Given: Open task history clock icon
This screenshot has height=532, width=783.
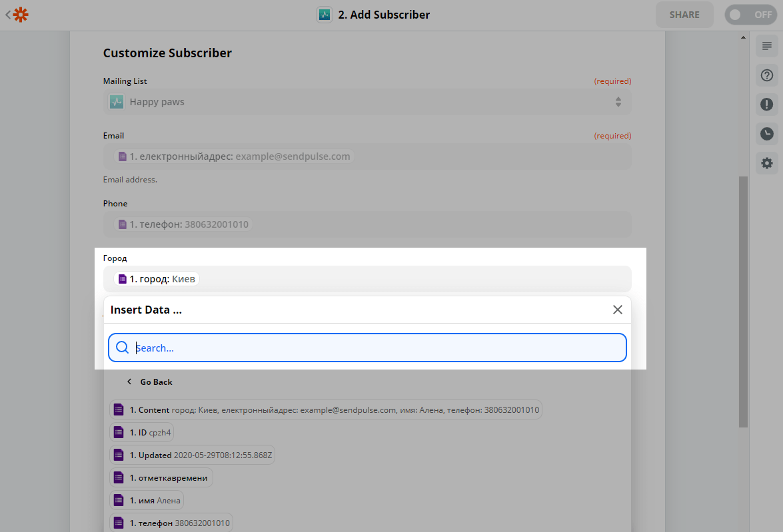Looking at the screenshot, I should (x=767, y=134).
